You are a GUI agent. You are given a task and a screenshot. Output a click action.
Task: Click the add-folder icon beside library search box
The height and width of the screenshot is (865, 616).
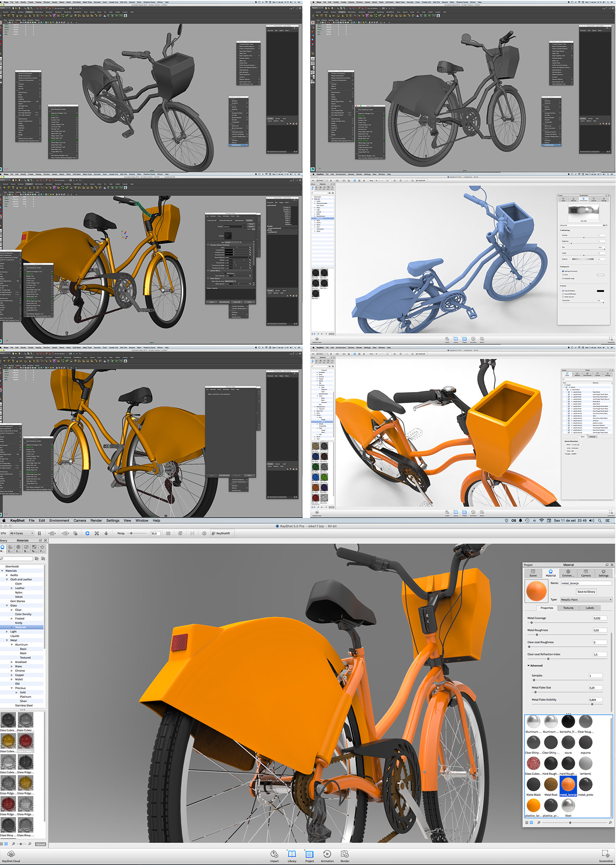(x=37, y=558)
